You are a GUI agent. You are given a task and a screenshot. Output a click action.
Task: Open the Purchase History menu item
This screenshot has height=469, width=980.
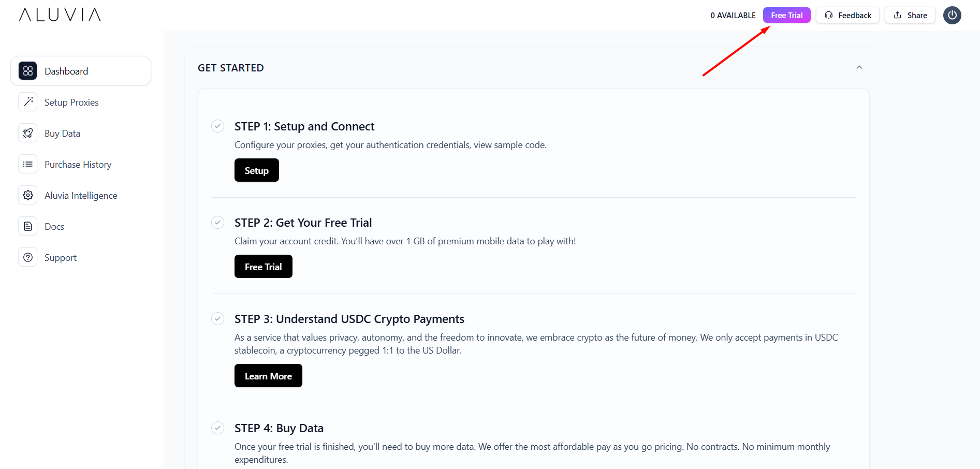(78, 165)
